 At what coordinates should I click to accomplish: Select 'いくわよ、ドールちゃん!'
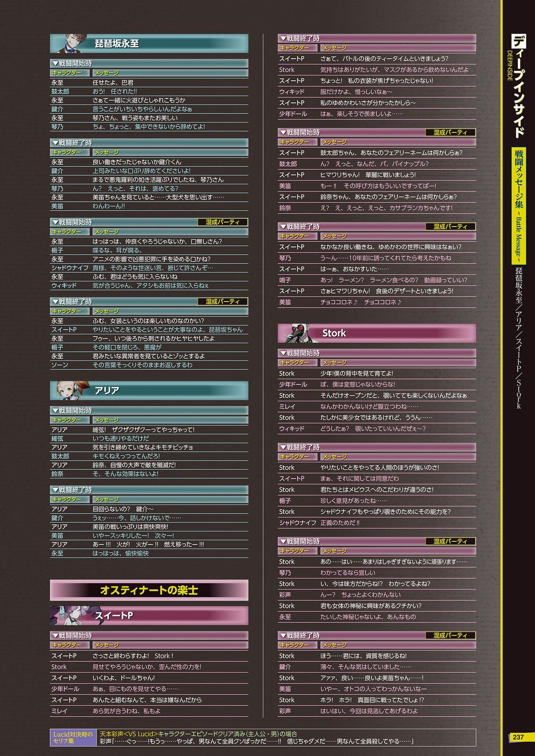tap(124, 678)
